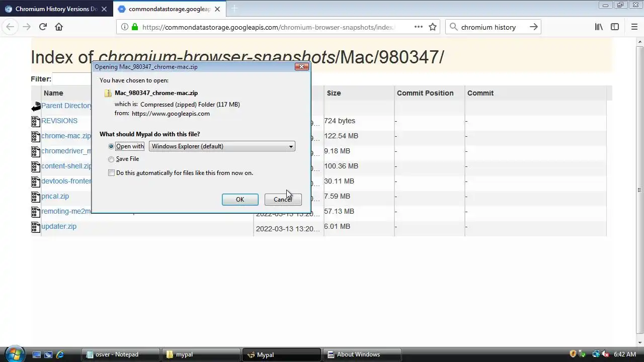Download the content-shell.zip link
The image size is (644, 362).
click(x=66, y=166)
